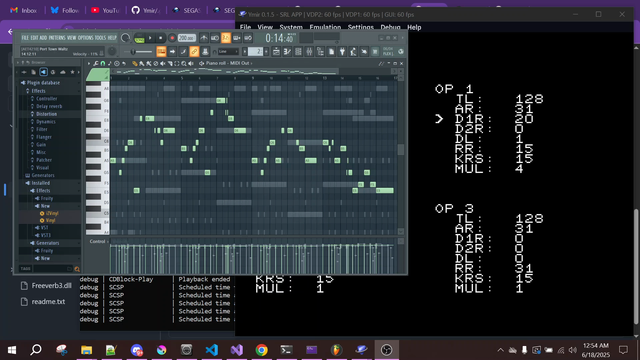Image resolution: width=640 pixels, height=360 pixels.
Task: Toggle the blend recording overdub icon
Action: click(237, 38)
